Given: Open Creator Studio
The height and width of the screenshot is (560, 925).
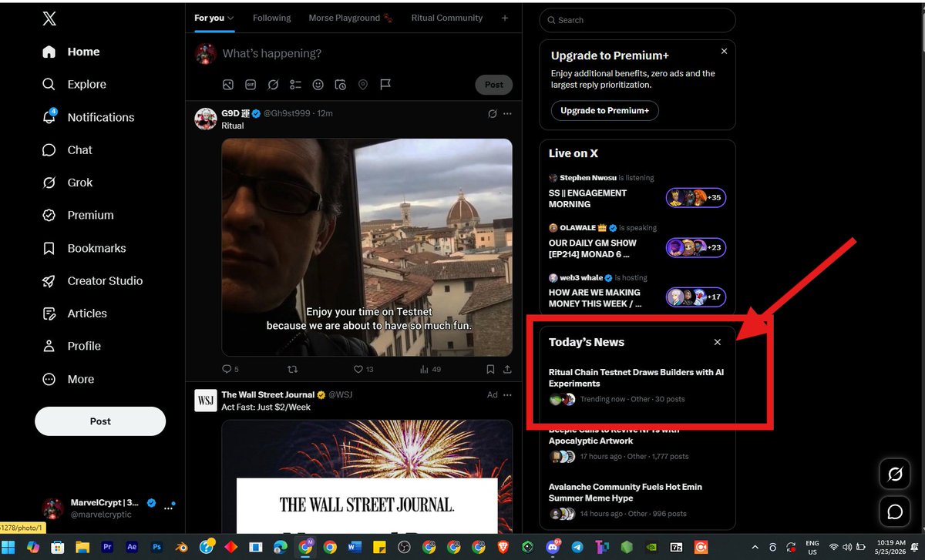Looking at the screenshot, I should 92,281.
